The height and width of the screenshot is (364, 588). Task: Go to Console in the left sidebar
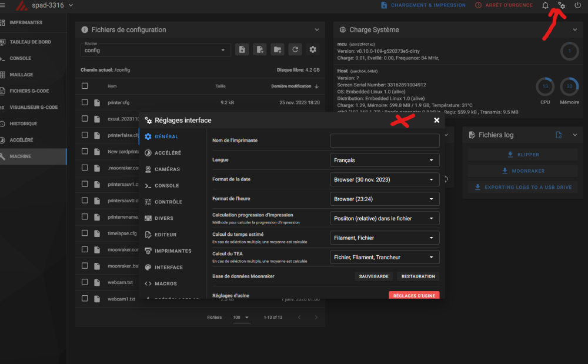[21, 58]
